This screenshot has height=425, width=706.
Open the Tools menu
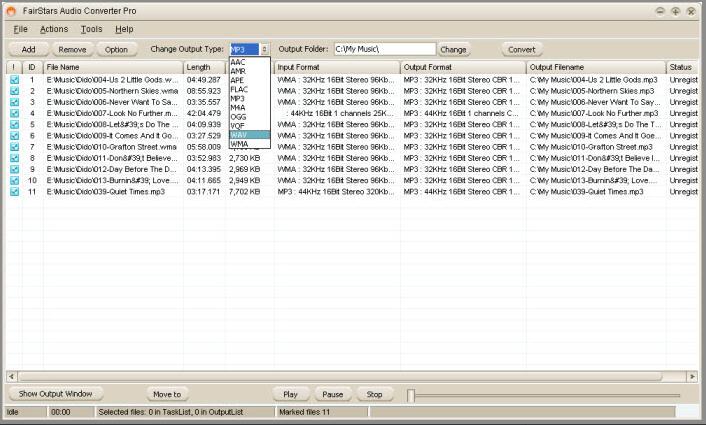coord(91,29)
